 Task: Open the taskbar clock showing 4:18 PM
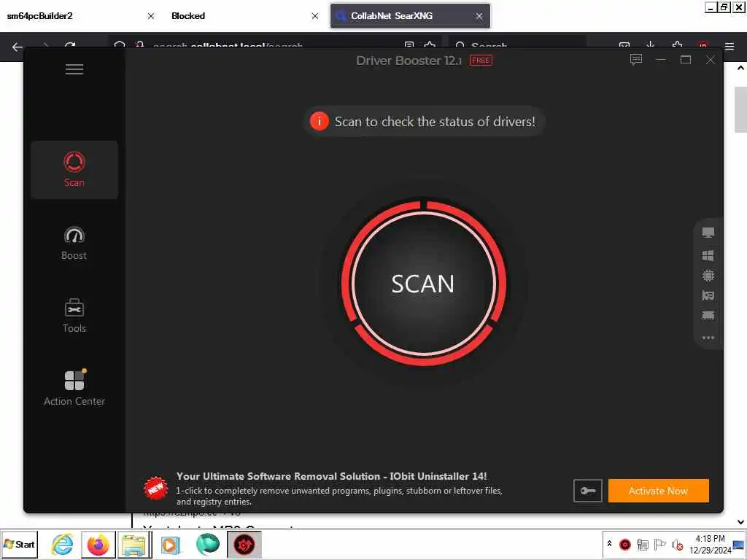click(710, 544)
